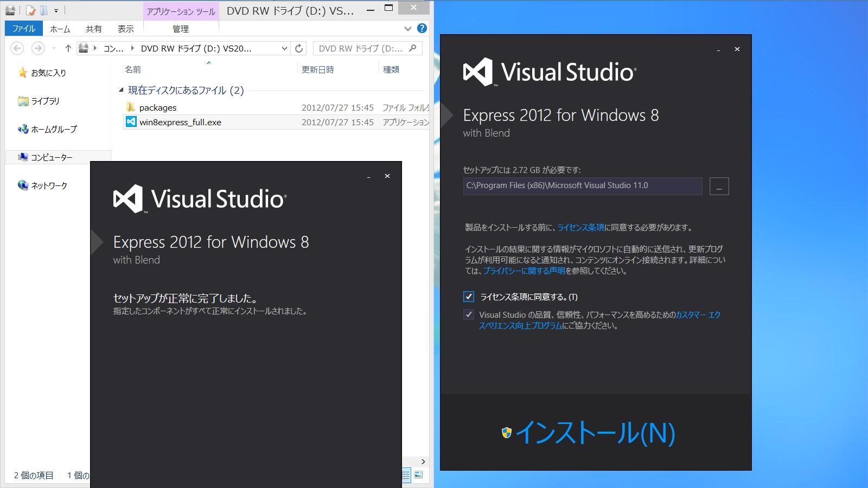Open the address bar history dropdown
868x488 pixels.
pyautogui.click(x=284, y=48)
